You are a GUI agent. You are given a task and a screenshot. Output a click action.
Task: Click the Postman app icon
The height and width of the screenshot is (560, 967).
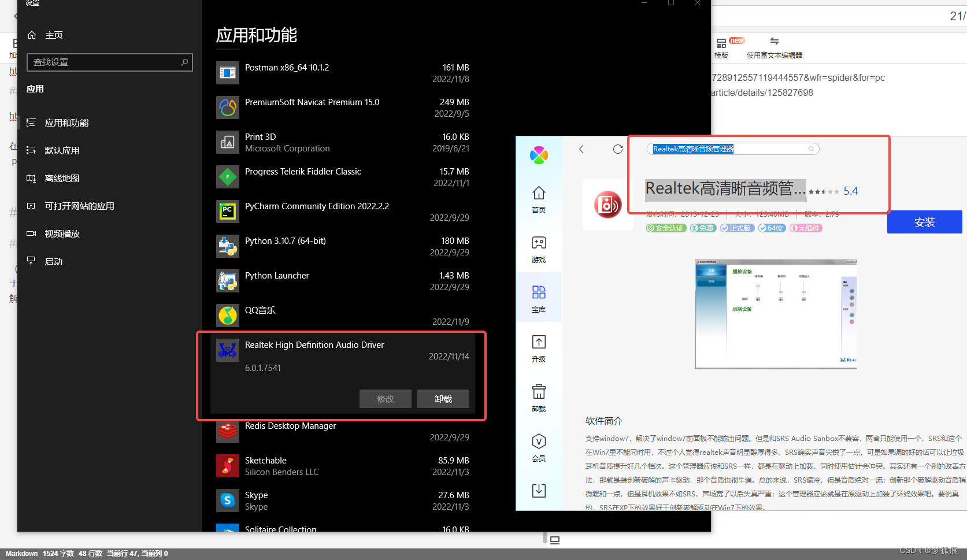(x=228, y=73)
